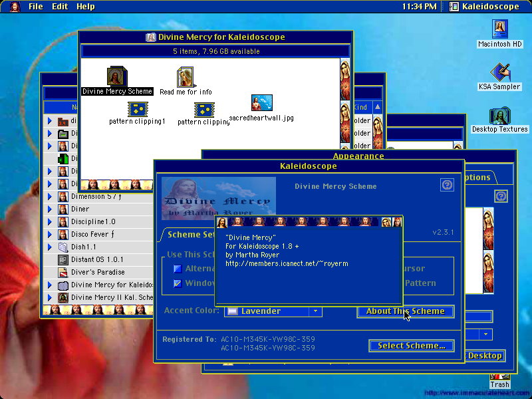The width and height of the screenshot is (532, 399).
Task: Select the Disco Fever folder icon
Action: pos(63,234)
